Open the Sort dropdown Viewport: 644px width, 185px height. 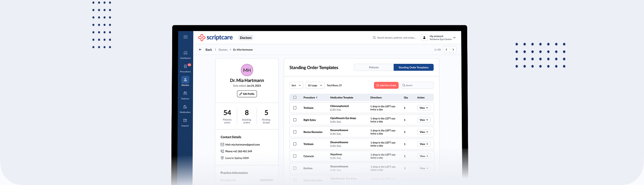point(296,85)
